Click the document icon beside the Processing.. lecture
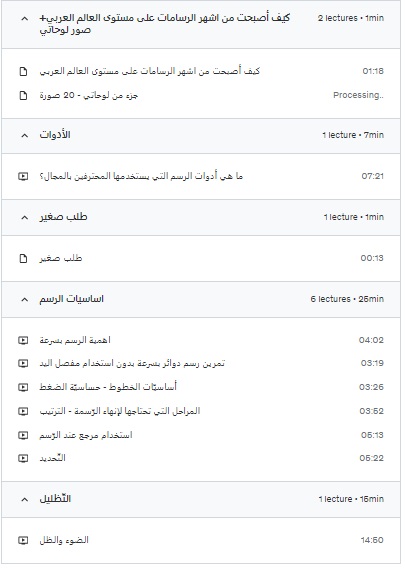This screenshot has width=405, height=571. coord(23,95)
